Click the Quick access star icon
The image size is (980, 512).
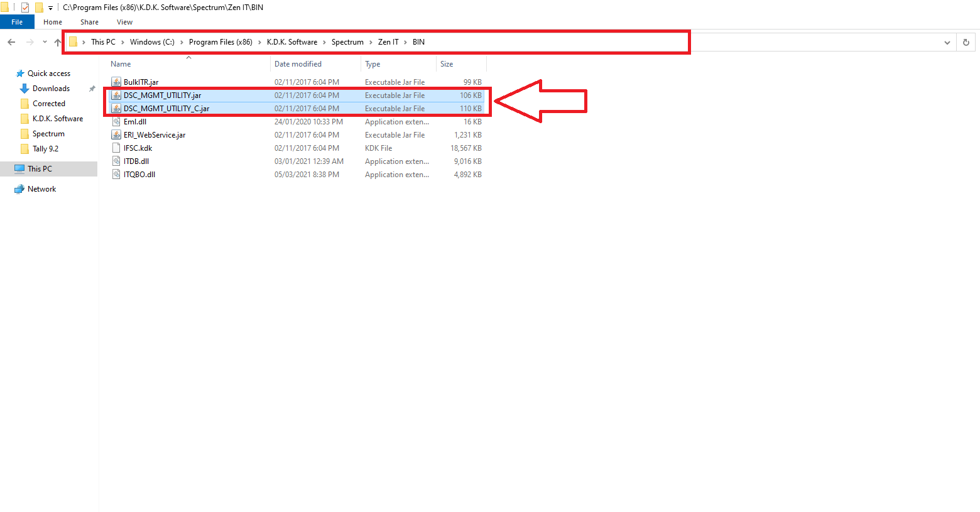[x=20, y=74]
